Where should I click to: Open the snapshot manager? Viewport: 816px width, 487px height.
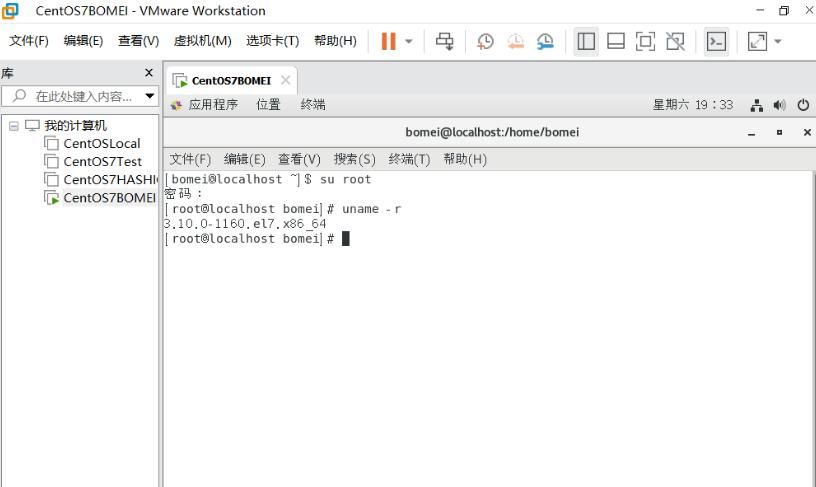[x=545, y=41]
